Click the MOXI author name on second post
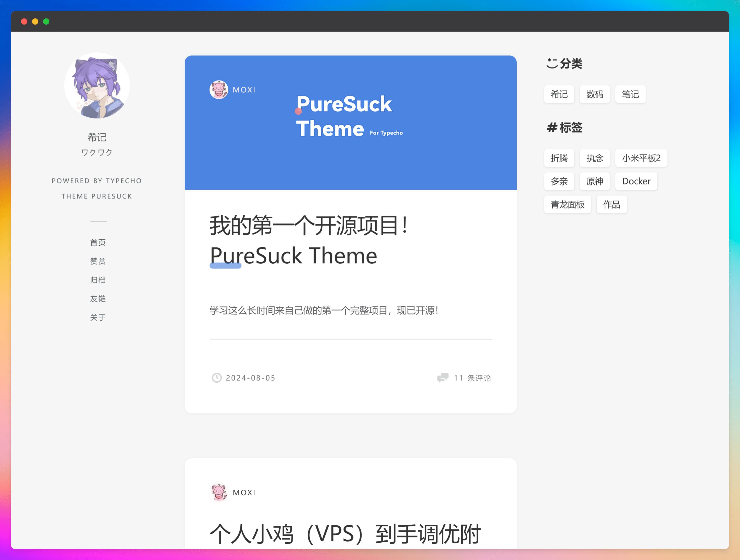 click(x=244, y=492)
